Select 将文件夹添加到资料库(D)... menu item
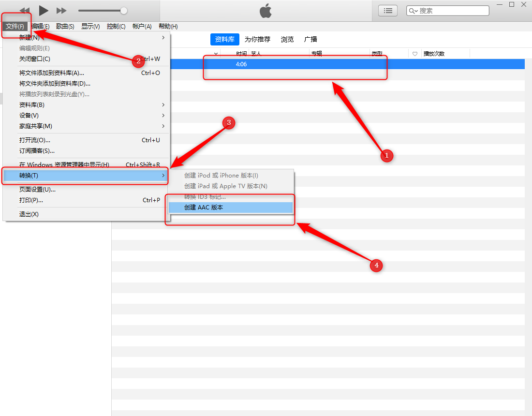The height and width of the screenshot is (416, 532). point(86,84)
